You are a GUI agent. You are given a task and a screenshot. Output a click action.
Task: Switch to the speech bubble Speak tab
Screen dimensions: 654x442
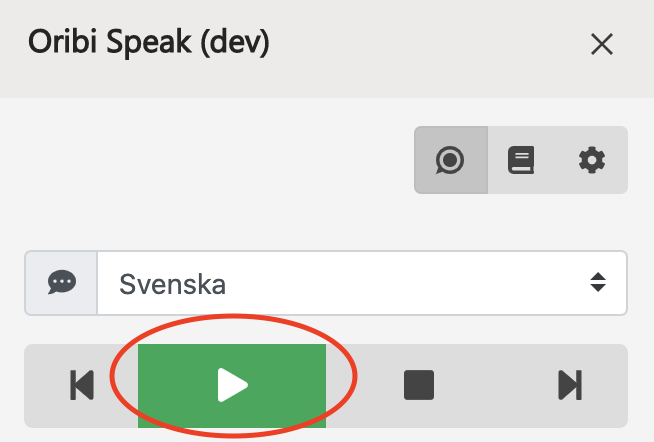(451, 160)
